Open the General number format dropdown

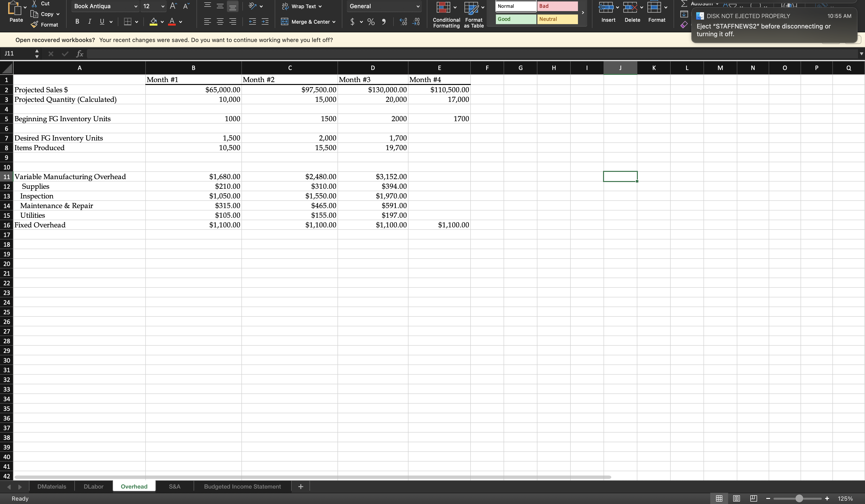[x=417, y=6]
